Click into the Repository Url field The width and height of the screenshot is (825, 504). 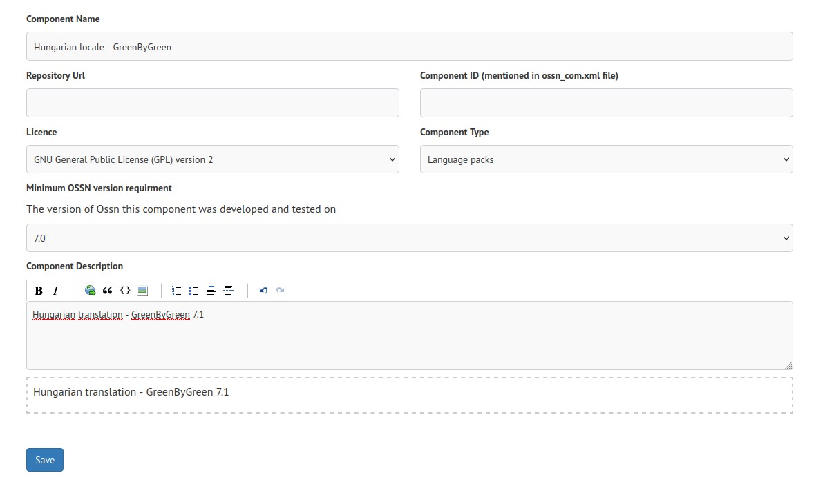[212, 103]
